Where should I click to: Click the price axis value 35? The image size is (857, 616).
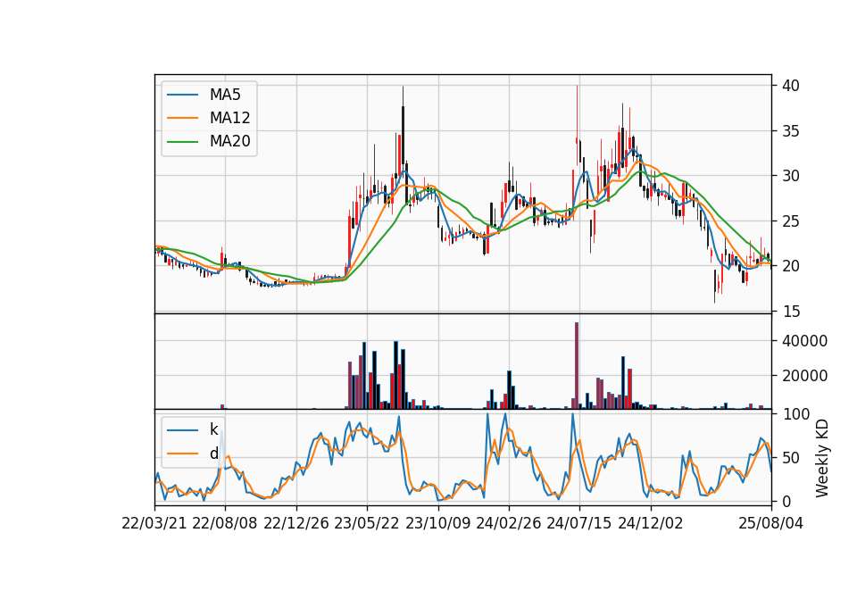click(x=791, y=130)
